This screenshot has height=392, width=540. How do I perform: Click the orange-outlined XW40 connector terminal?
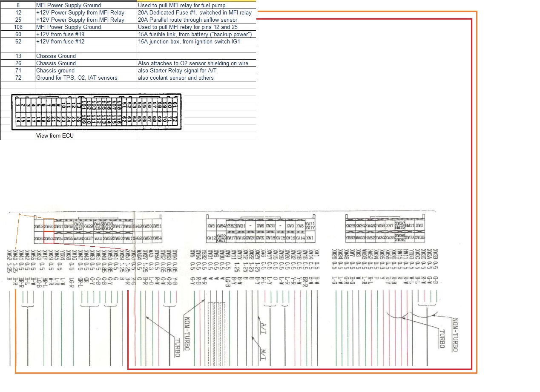click(49, 226)
